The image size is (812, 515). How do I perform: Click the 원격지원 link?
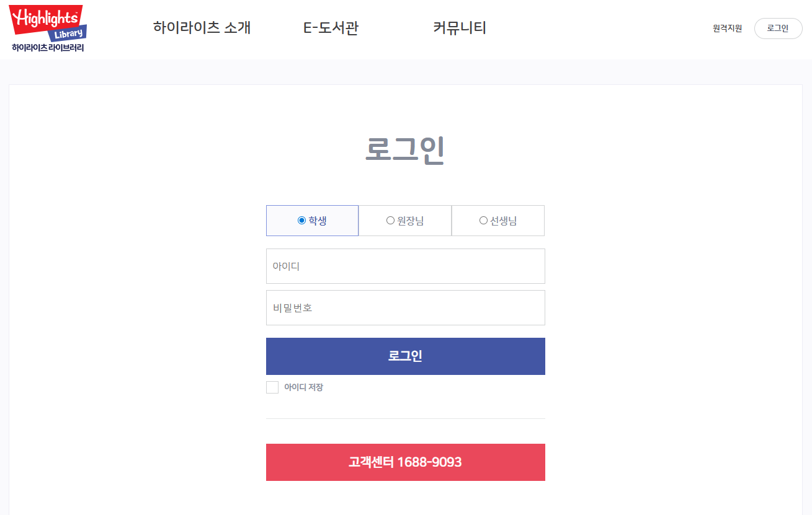point(727,29)
